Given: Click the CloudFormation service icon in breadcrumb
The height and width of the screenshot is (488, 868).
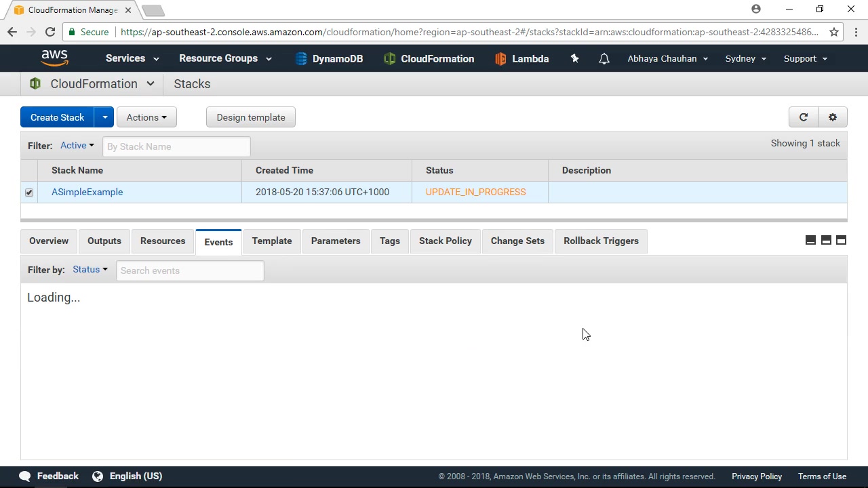Looking at the screenshot, I should coord(35,84).
